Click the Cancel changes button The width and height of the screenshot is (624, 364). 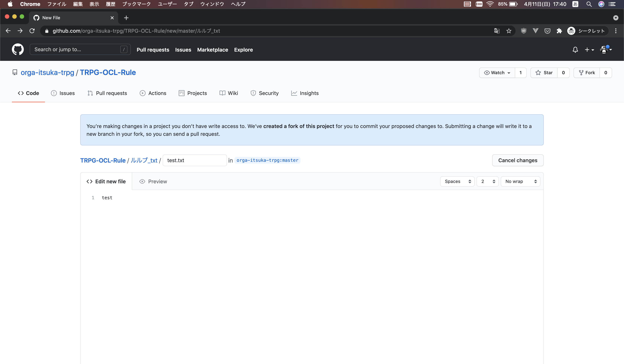point(518,160)
